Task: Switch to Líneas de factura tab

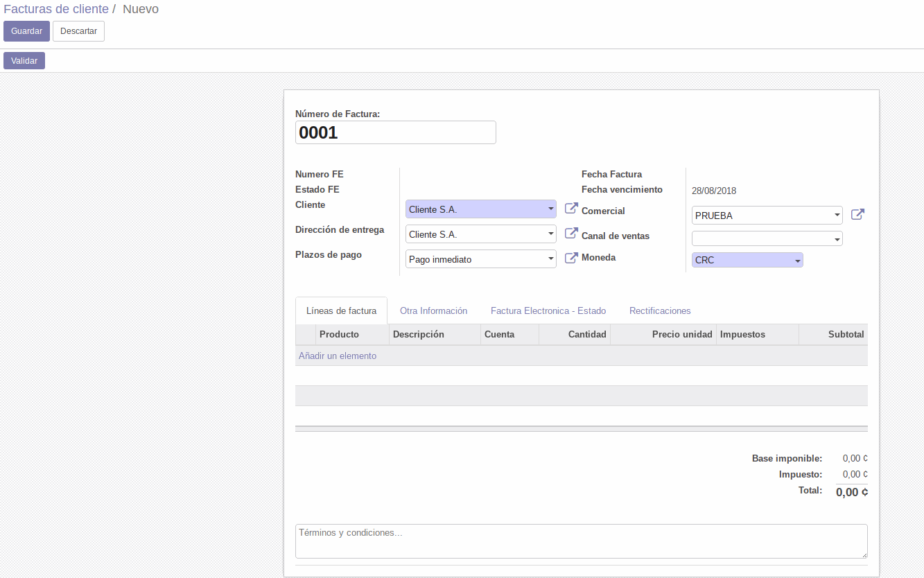Action: 341,310
